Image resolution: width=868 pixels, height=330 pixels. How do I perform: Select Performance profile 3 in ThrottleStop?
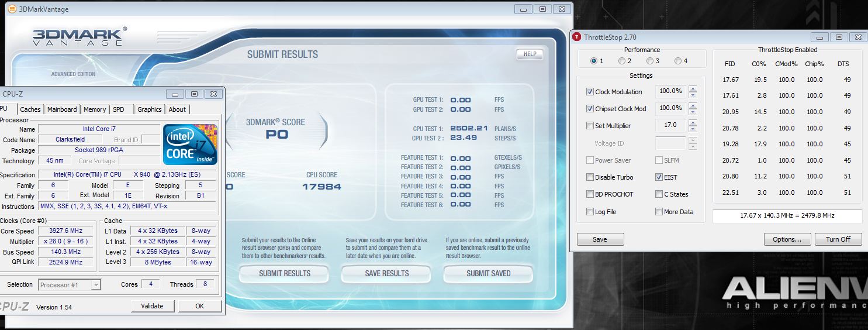tap(649, 61)
